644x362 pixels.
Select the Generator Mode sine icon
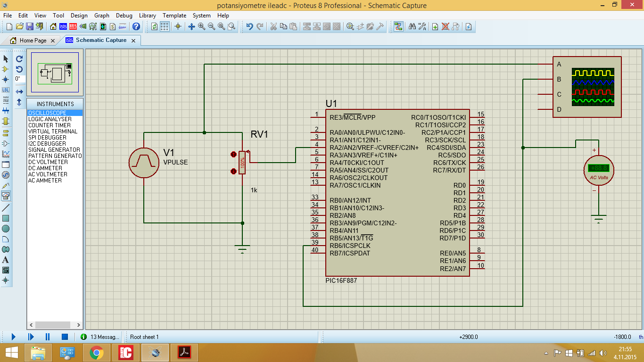click(x=6, y=175)
